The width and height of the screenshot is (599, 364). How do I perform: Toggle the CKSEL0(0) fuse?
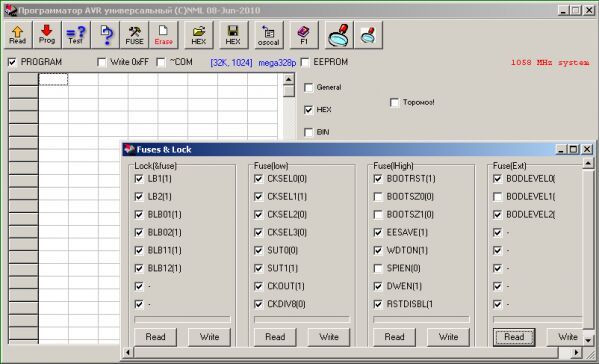[259, 178]
